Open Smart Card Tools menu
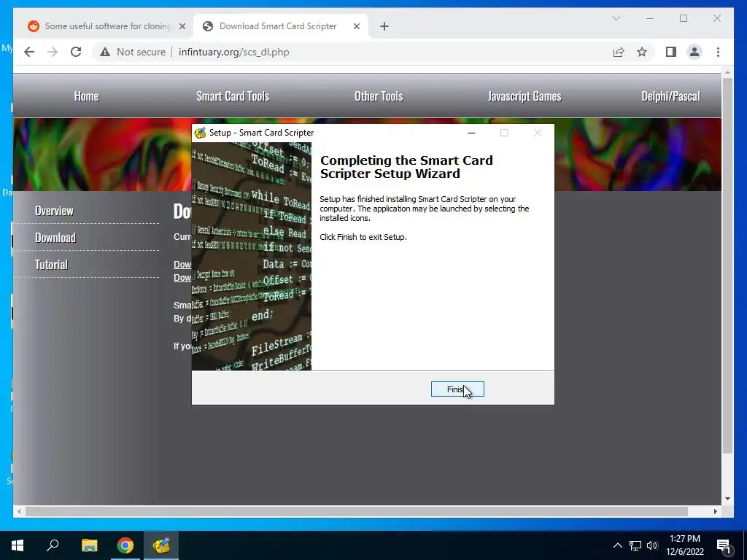The height and width of the screenshot is (560, 747). click(233, 96)
